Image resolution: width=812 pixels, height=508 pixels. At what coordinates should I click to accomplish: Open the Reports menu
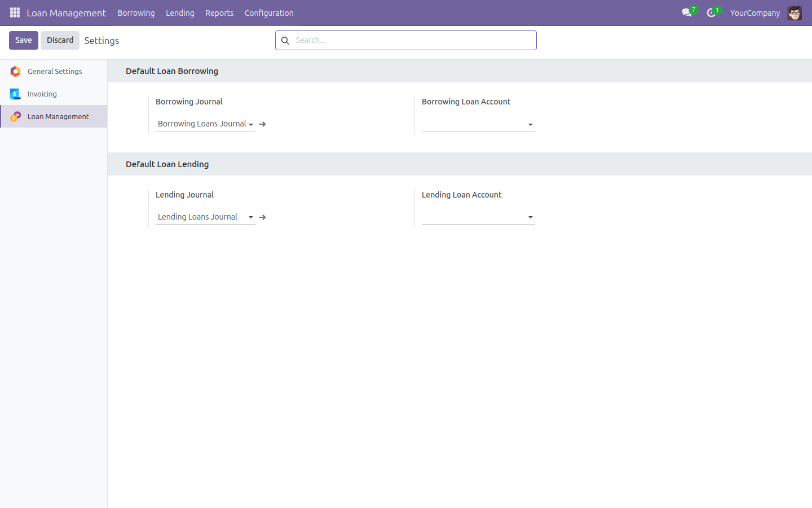point(219,13)
